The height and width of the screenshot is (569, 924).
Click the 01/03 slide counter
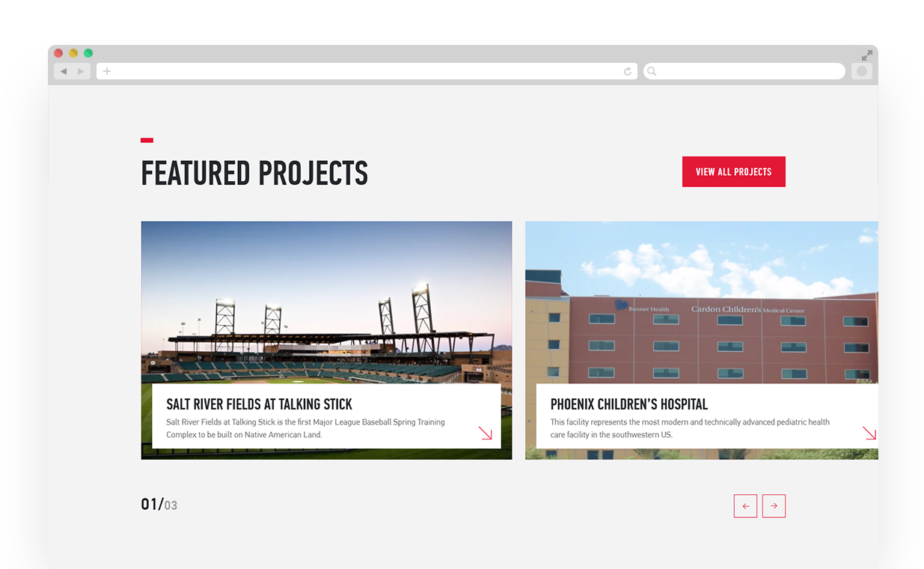coord(159,505)
